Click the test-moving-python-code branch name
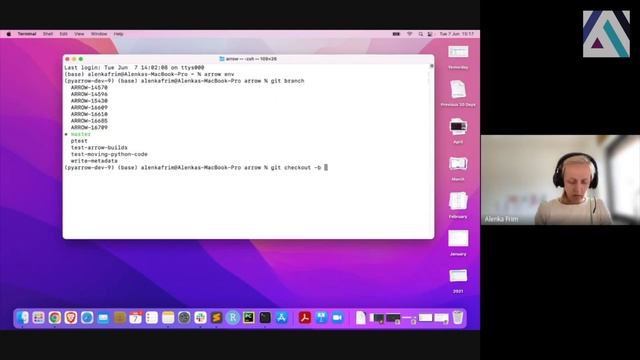 pyautogui.click(x=109, y=154)
